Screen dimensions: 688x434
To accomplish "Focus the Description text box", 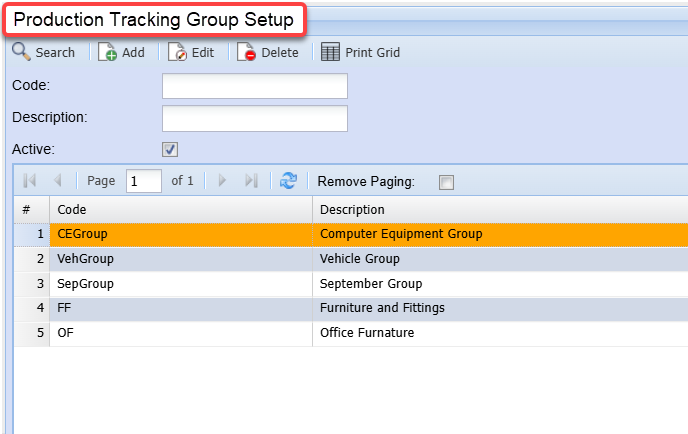I will tap(254, 118).
